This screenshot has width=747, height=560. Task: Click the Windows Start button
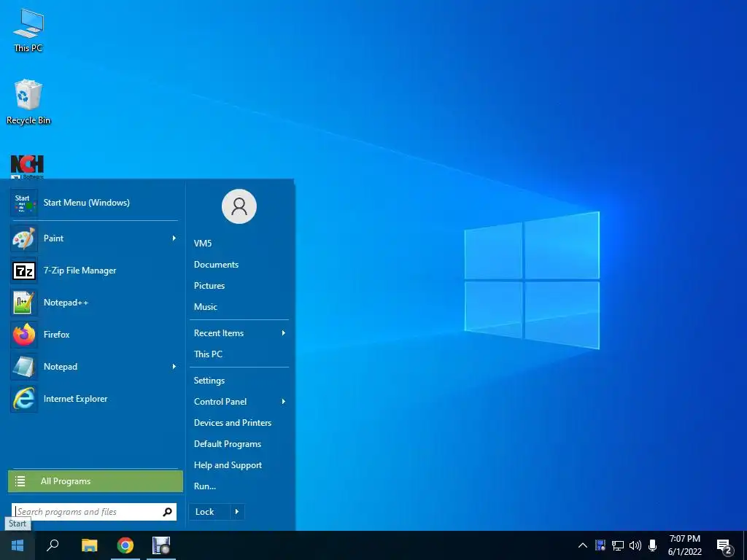pyautogui.click(x=18, y=545)
